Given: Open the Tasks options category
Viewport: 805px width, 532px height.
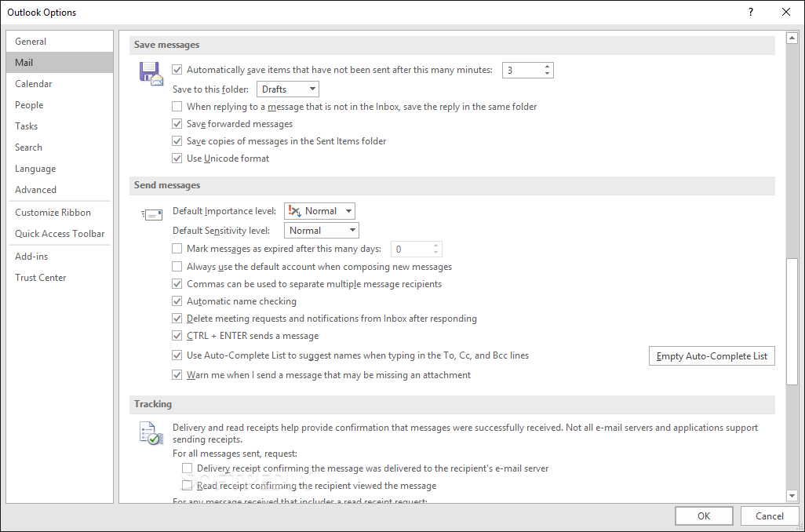Looking at the screenshot, I should 60,126.
